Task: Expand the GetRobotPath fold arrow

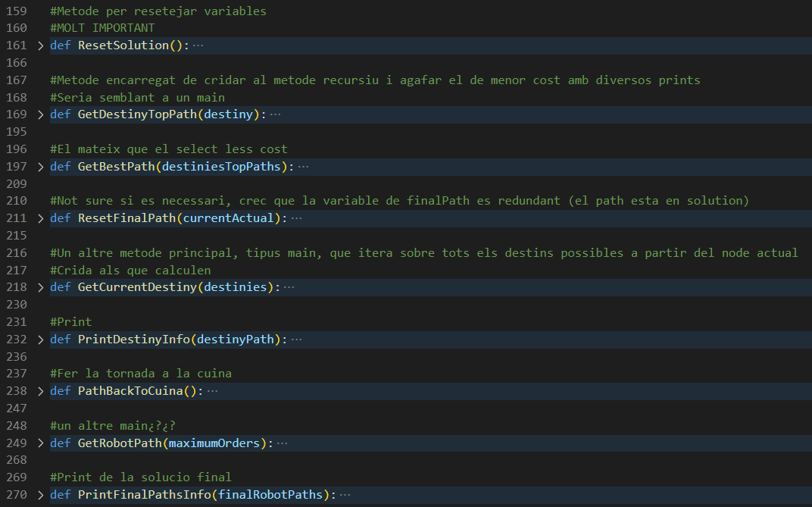Action: pyautogui.click(x=41, y=443)
